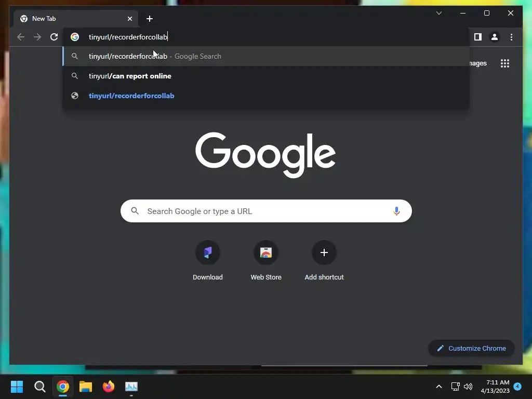Select the New Tab tab

(x=76, y=19)
